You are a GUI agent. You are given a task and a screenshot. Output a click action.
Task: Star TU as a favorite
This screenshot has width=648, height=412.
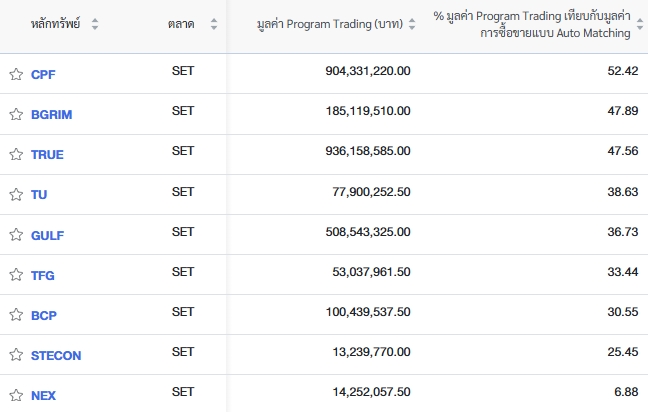tap(16, 194)
